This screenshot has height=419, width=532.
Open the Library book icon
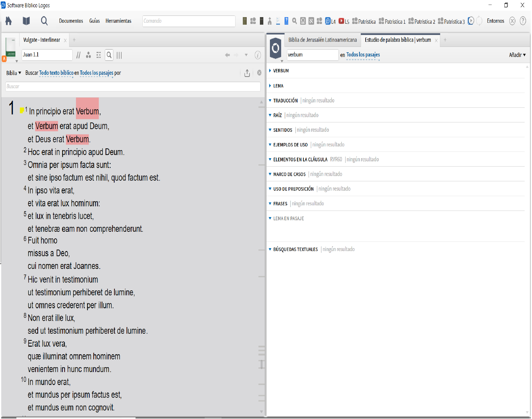[26, 21]
